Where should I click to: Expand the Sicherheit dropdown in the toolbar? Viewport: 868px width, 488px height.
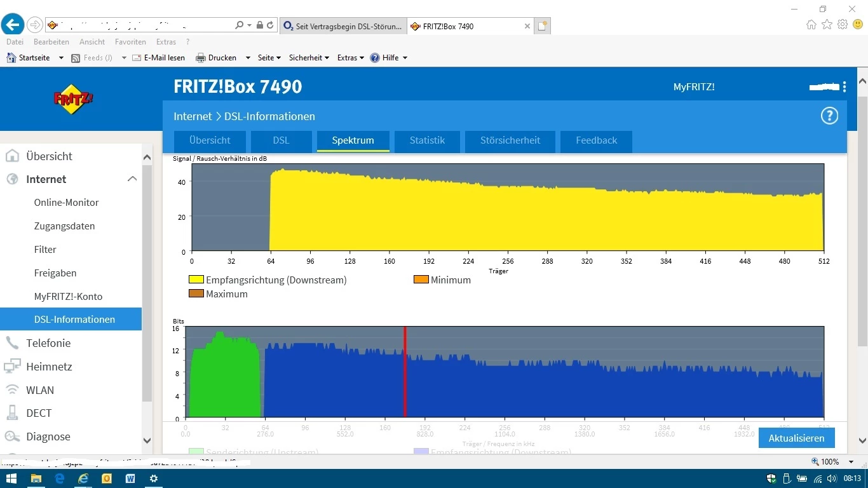(x=309, y=58)
